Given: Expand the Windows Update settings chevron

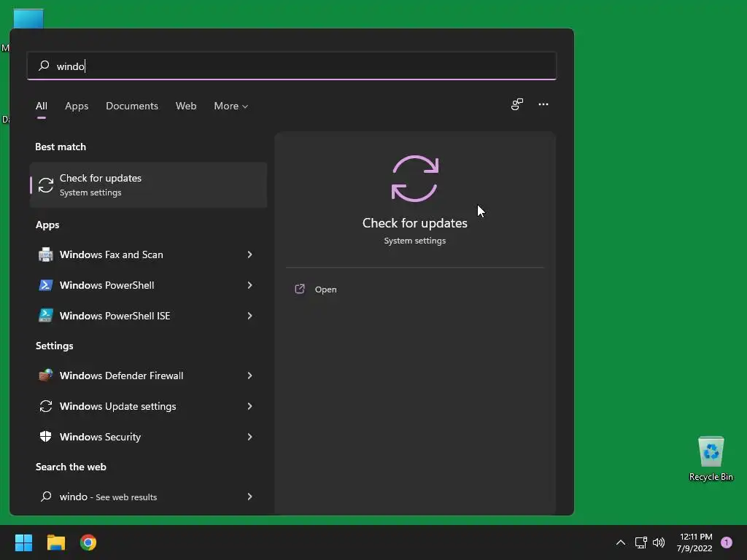Looking at the screenshot, I should pyautogui.click(x=249, y=406).
